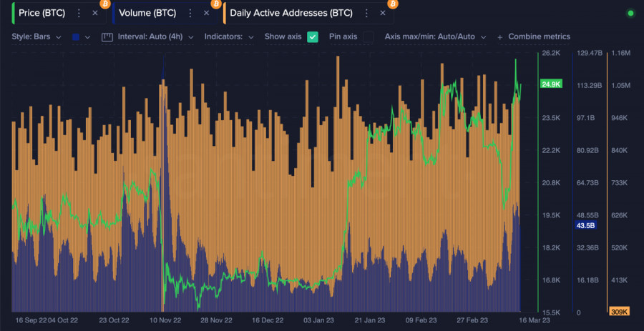Uncheck the Show axis checkbox
644x331 pixels.
313,36
